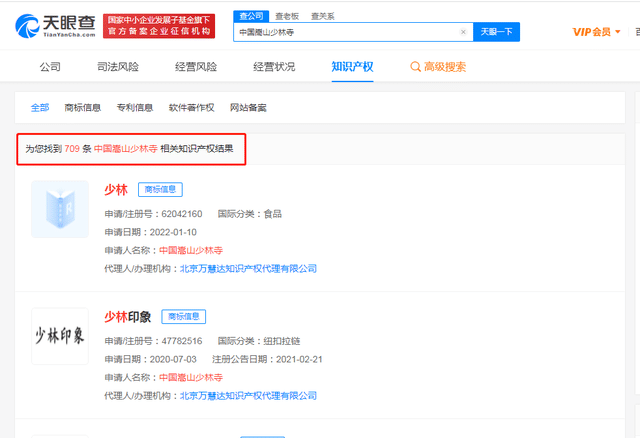Open the 少林印象 calligraphy thumbnail
The height and width of the screenshot is (438, 640).
pyautogui.click(x=60, y=336)
